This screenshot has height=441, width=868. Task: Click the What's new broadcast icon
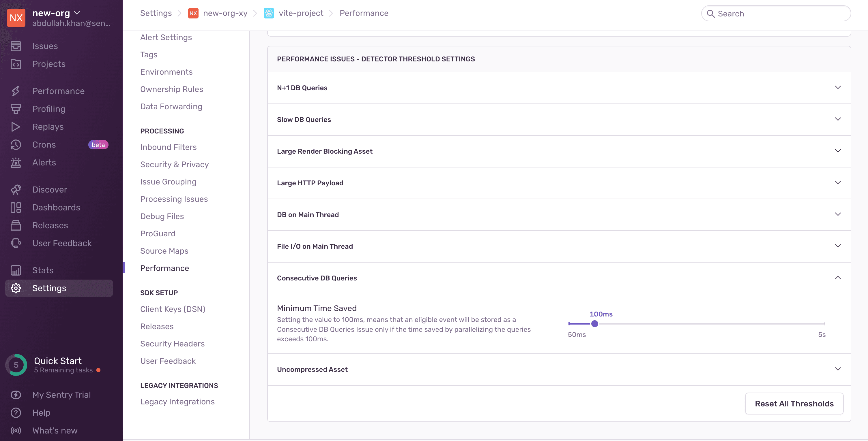click(16, 431)
